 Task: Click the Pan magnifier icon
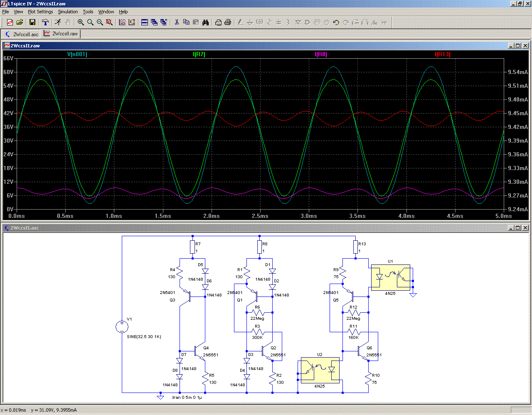click(x=90, y=22)
